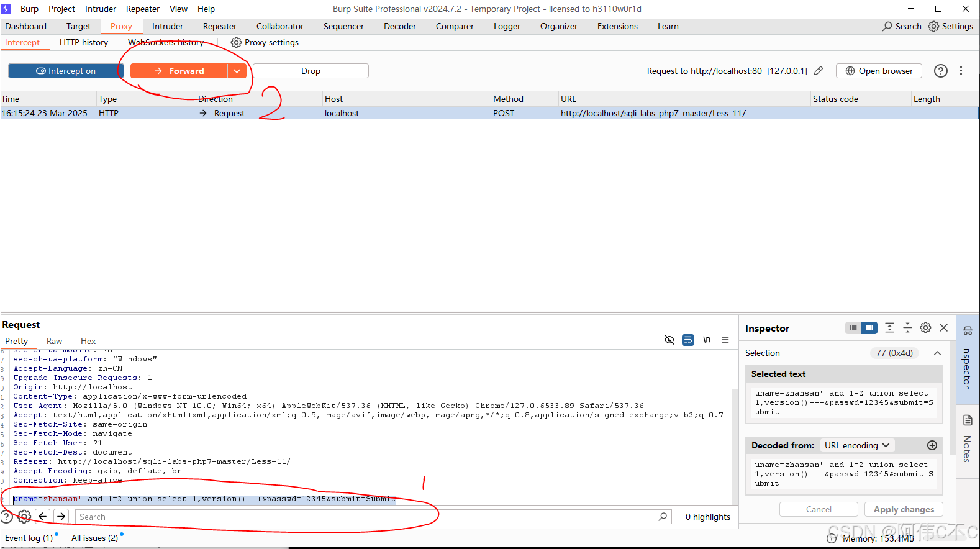Switch Inspector to side-by-side layout view
Screen dimensions: 980x549
coord(869,328)
